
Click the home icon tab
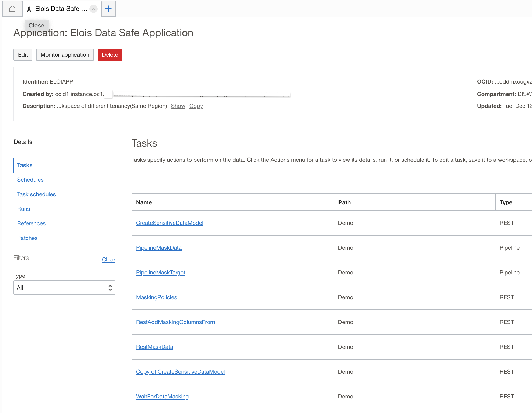pos(12,9)
